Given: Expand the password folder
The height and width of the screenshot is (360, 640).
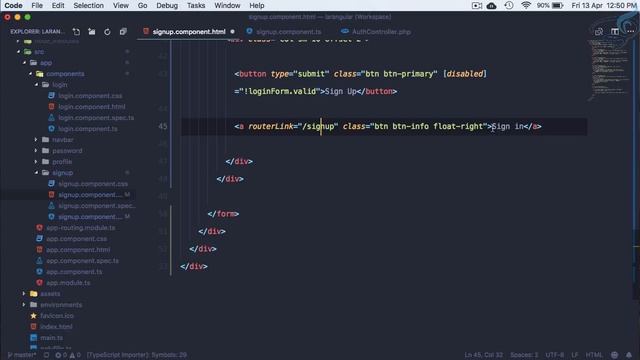Looking at the screenshot, I should click(36, 151).
